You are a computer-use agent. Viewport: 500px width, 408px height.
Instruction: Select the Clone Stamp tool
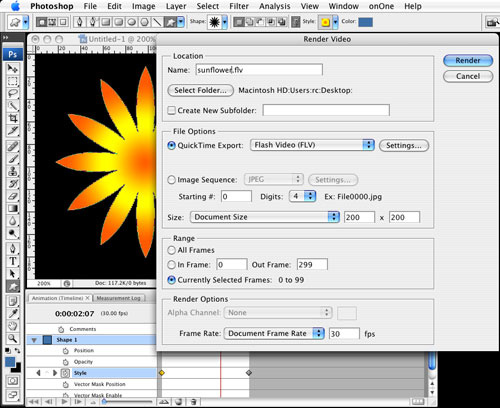coord(13,171)
